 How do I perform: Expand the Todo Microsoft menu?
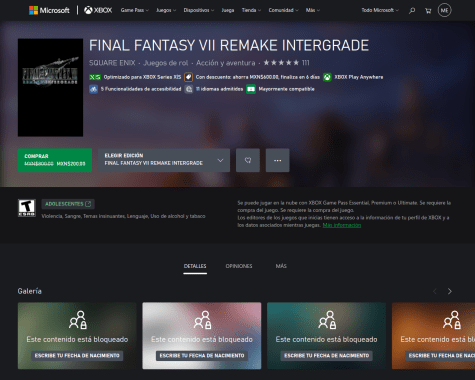point(380,10)
